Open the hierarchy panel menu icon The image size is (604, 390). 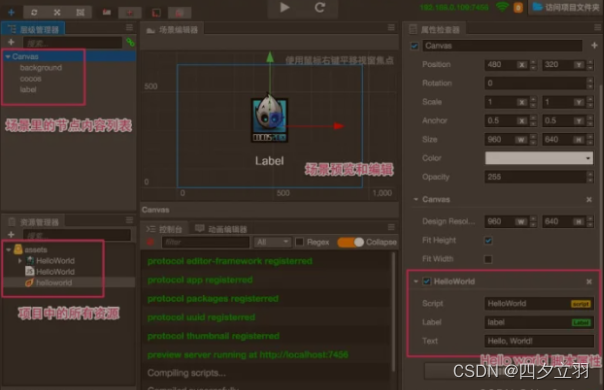pos(129,28)
